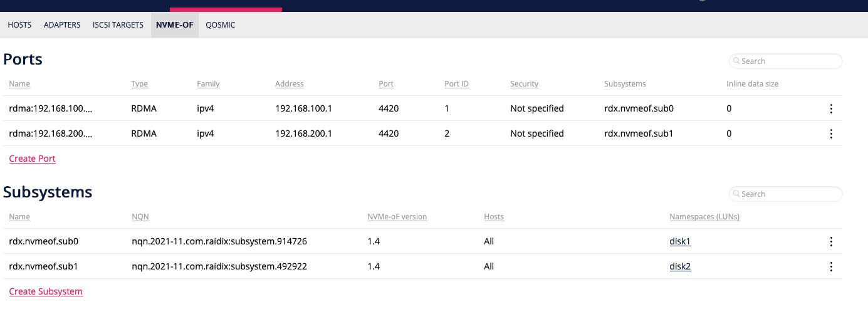Open kebab menu for rdx.nvmeof.sub0 subsystem

pos(831,241)
